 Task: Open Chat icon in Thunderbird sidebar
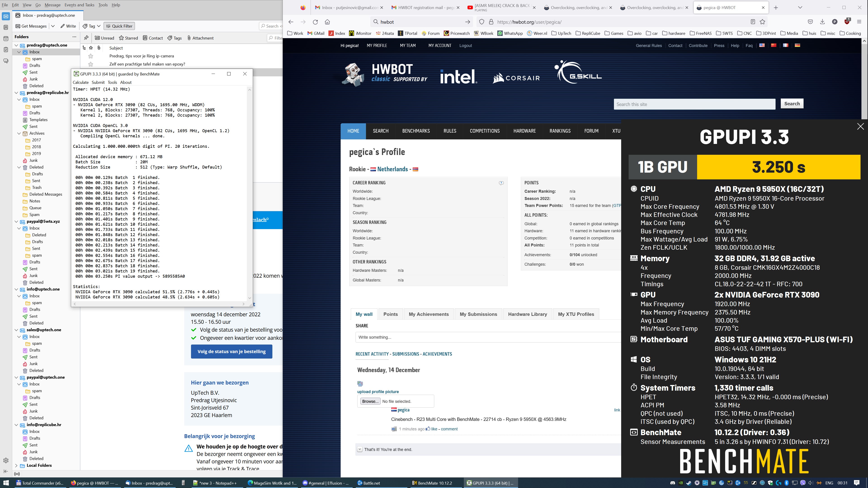click(6, 61)
